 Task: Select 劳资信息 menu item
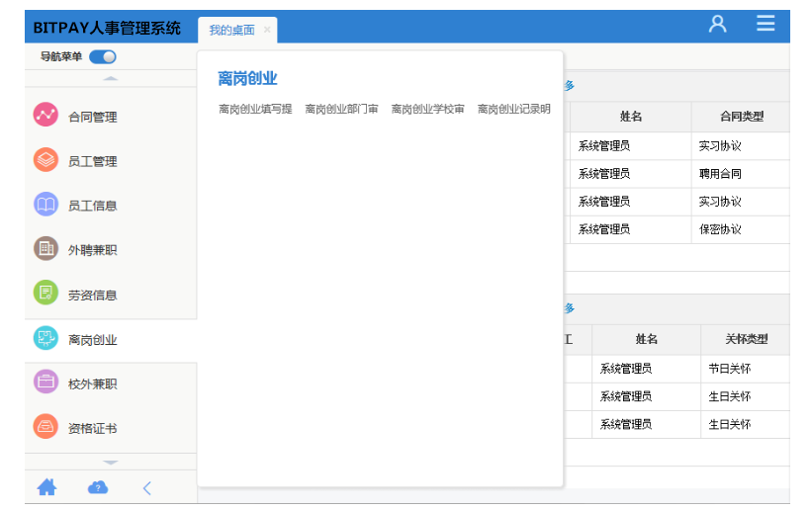93,296
